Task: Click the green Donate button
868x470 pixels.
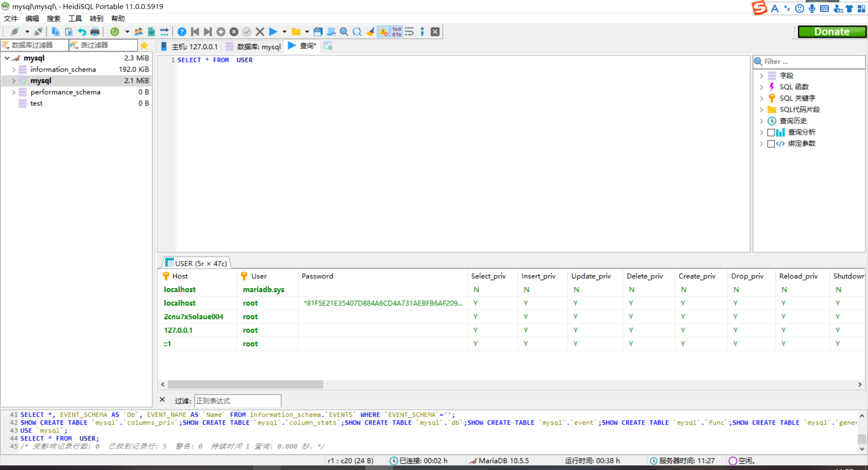Action: 832,32
